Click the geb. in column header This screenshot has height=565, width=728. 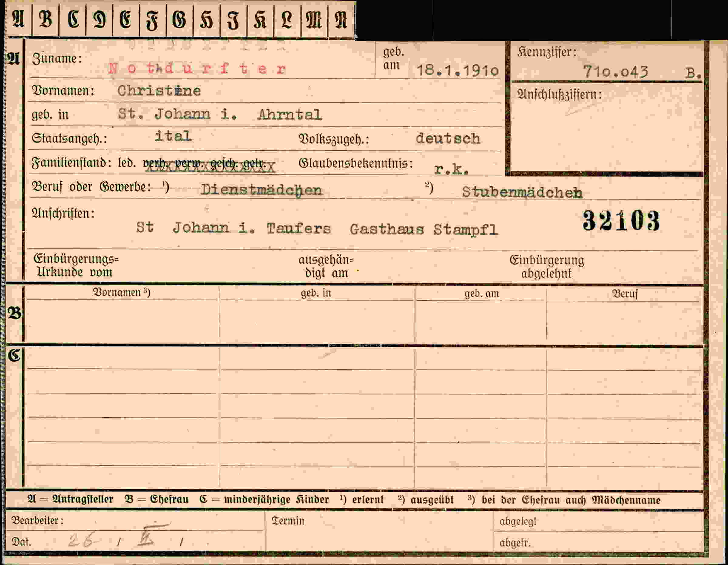pos(316,293)
